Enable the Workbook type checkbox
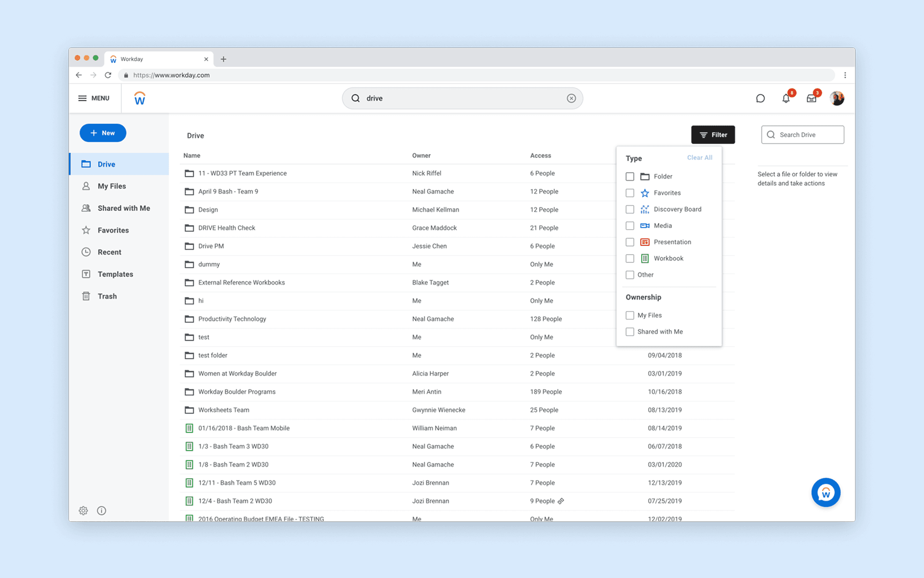This screenshot has width=924, height=578. (x=630, y=258)
